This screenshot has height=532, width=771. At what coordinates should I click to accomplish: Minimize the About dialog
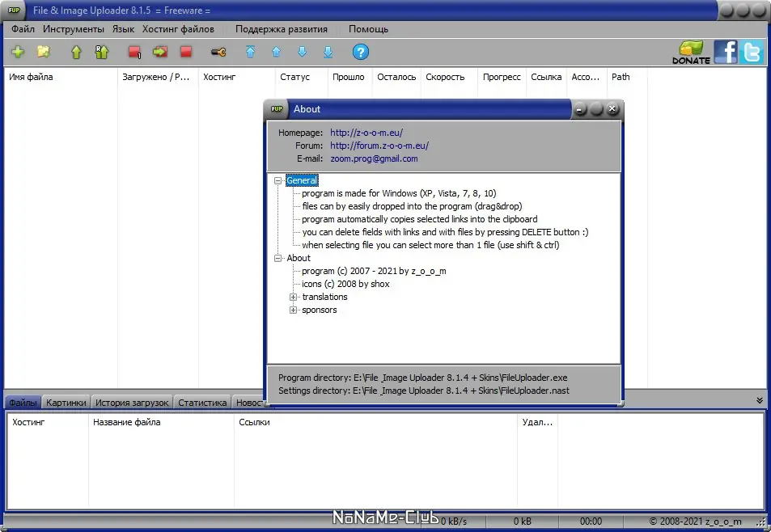pos(580,109)
